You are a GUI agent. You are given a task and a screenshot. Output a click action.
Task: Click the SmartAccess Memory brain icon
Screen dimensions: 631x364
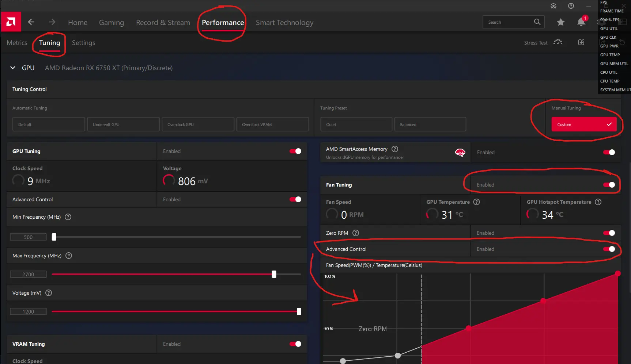[x=460, y=153]
